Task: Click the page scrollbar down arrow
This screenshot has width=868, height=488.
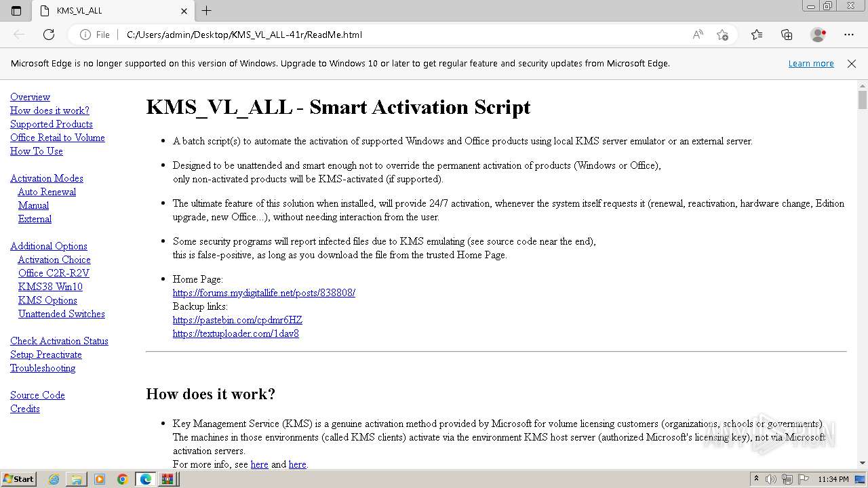Action: click(863, 463)
